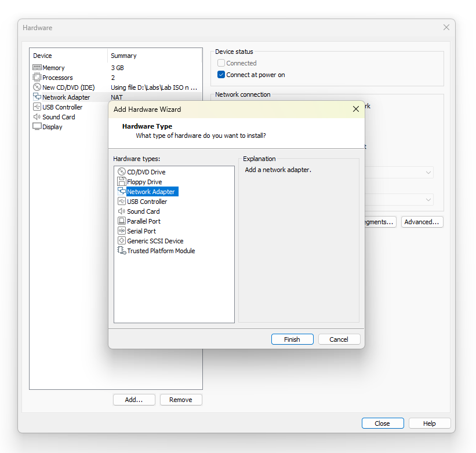Open the Advanced network settings

(x=422, y=222)
